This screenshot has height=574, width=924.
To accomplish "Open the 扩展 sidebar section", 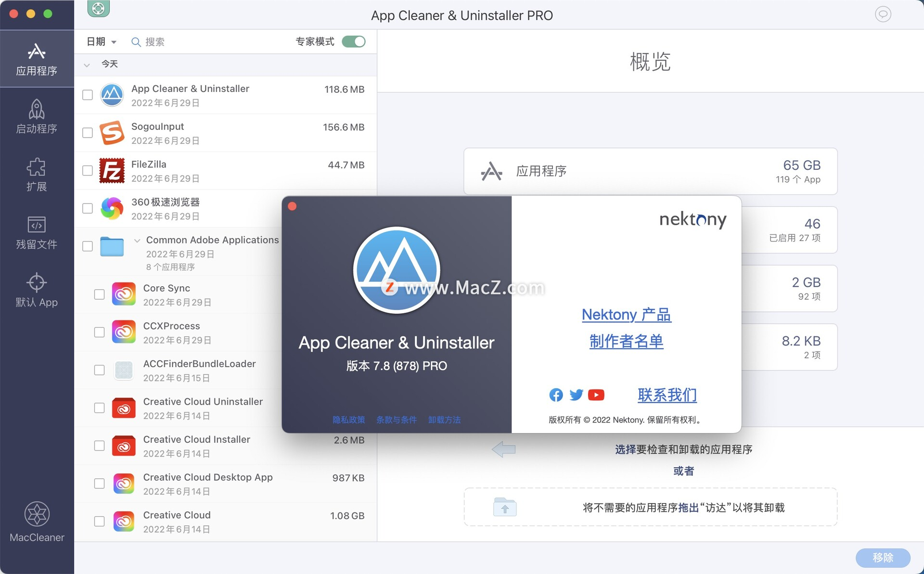I will pyautogui.click(x=37, y=175).
